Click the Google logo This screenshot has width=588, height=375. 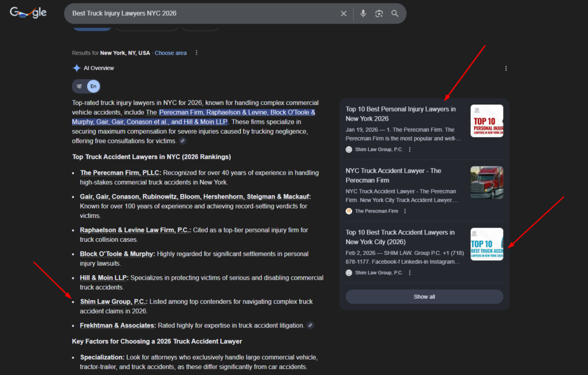click(28, 12)
